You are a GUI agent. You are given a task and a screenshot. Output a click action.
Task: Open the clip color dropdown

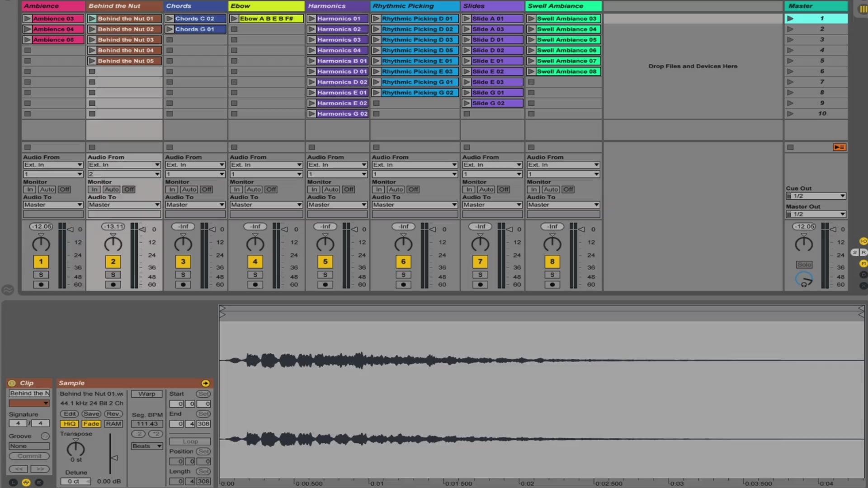29,403
